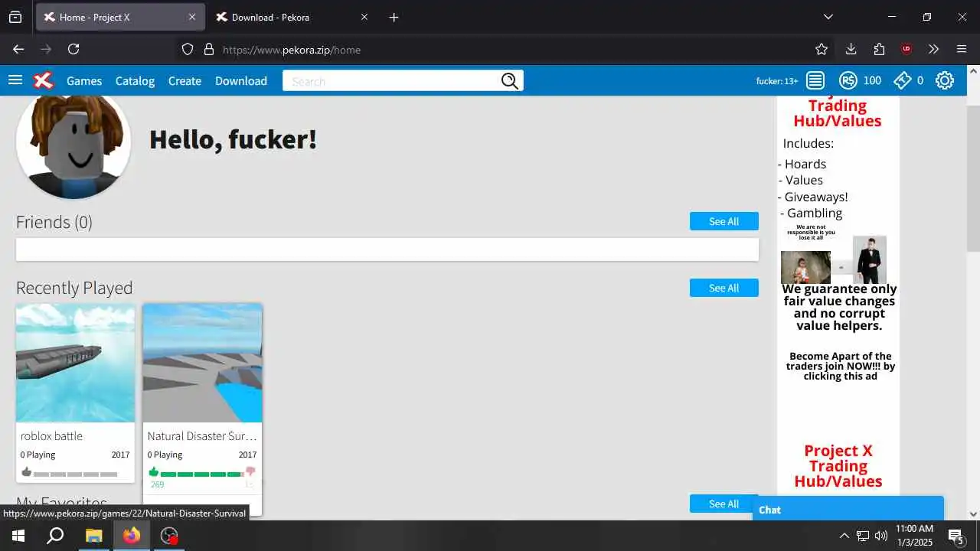Open Natural Disaster Survival thumbnail
The image size is (980, 551).
202,363
